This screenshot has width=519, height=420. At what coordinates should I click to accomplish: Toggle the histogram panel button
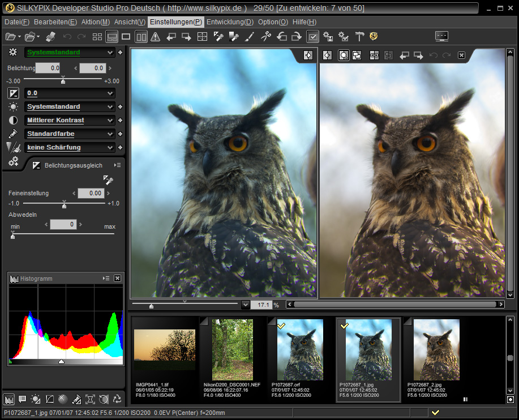tap(9, 399)
